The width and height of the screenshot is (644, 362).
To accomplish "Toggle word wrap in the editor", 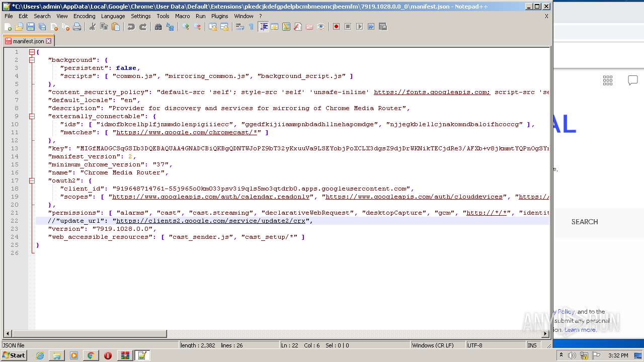I will 240,27.
